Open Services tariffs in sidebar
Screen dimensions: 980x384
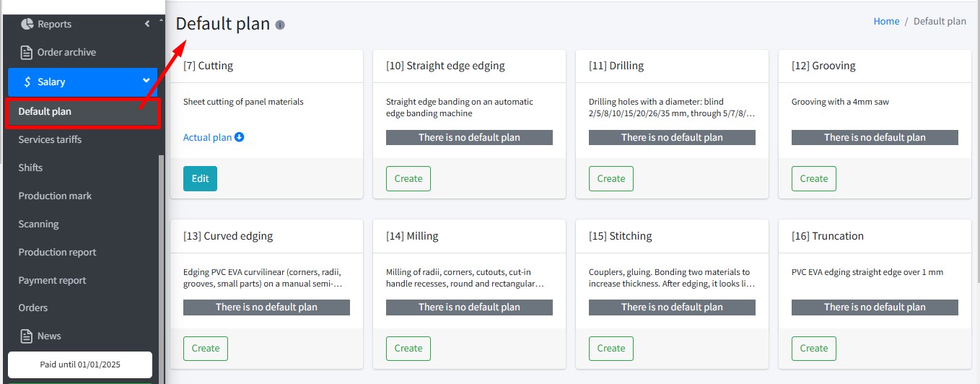50,139
